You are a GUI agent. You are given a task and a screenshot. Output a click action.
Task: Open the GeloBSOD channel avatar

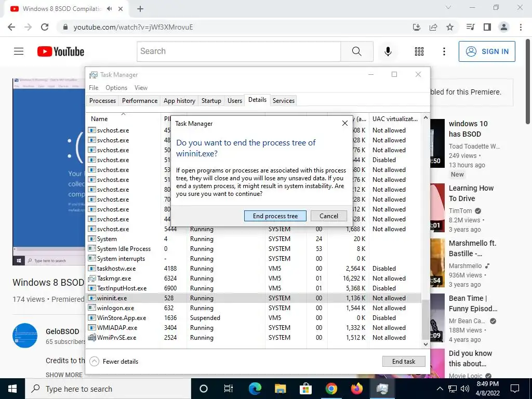[25, 335]
